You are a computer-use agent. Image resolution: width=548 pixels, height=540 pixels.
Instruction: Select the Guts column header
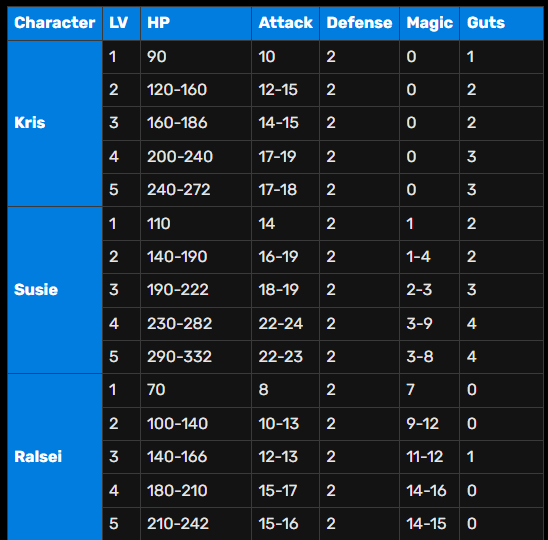(501, 23)
